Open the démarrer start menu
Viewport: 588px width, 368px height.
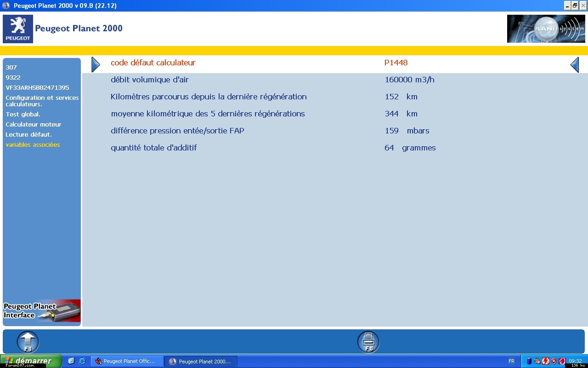pos(31,361)
